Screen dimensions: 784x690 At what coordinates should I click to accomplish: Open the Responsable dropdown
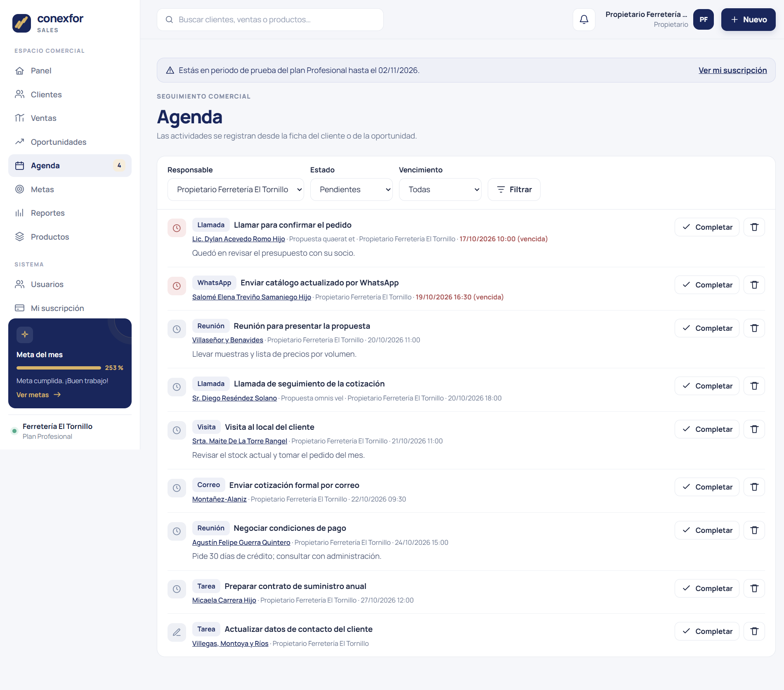[x=236, y=190]
